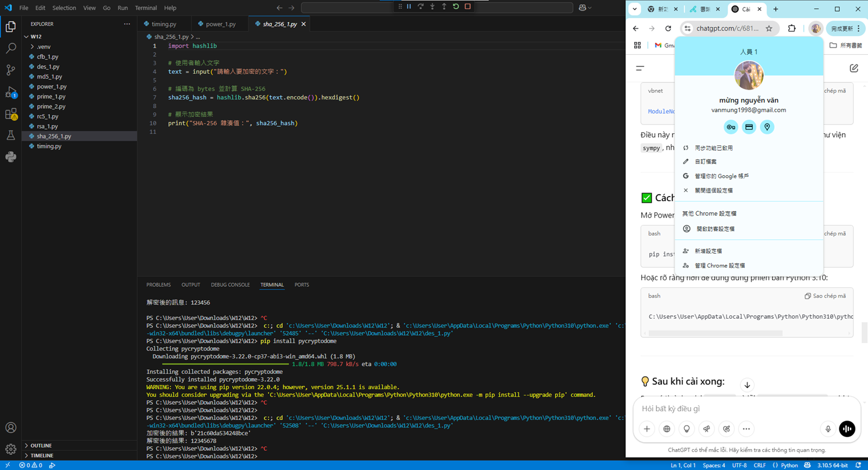Screen dimensions: 868x470
Task: Switch to the power_1.py tab
Action: click(220, 24)
